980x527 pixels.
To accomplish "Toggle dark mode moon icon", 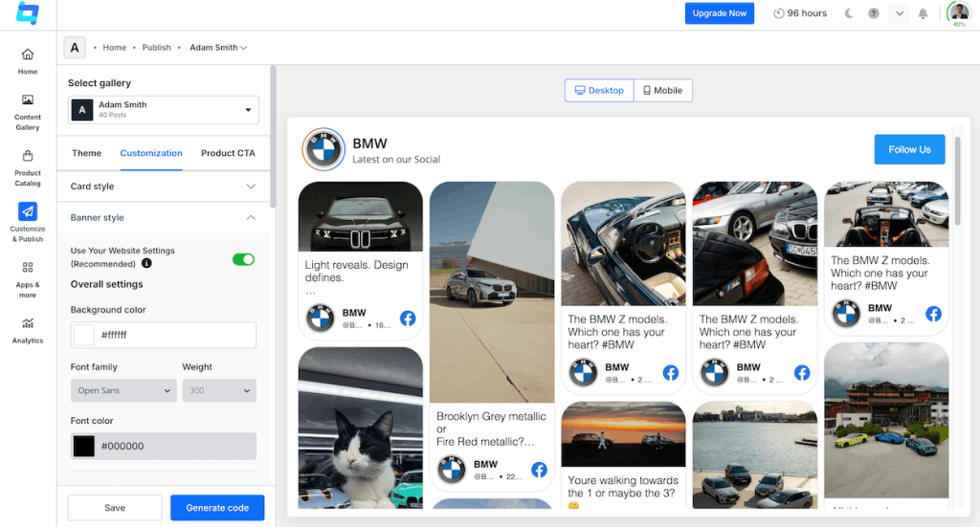I will coord(849,13).
